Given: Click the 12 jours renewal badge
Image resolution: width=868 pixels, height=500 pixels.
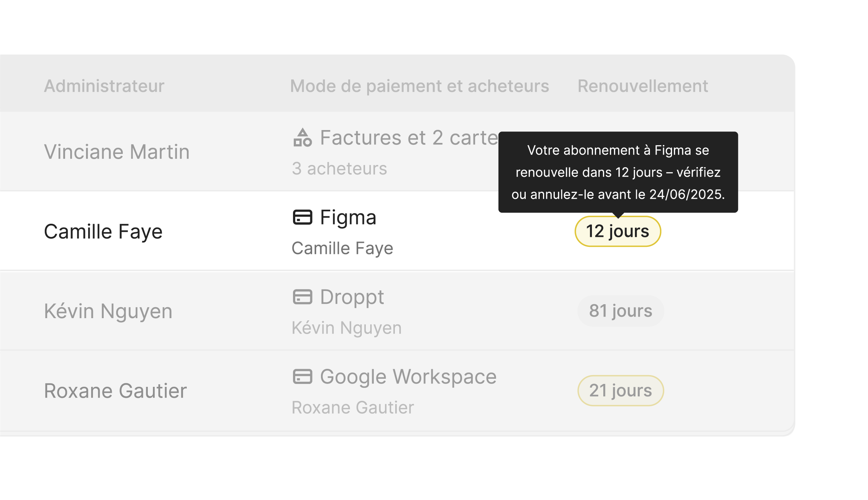Looking at the screenshot, I should click(x=618, y=231).
